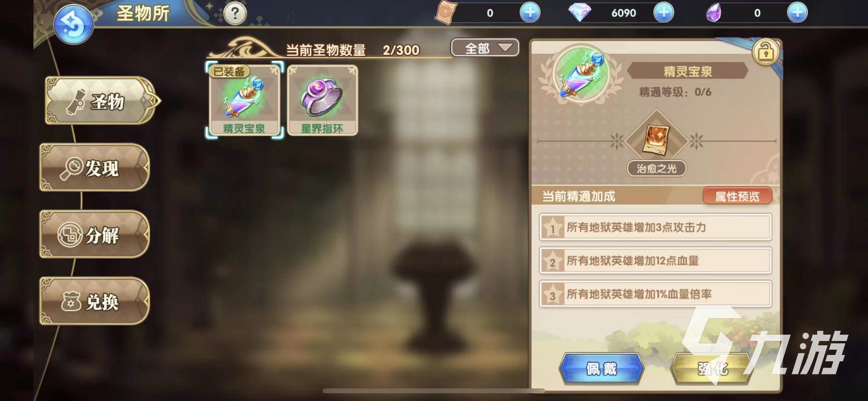
Task: Add purple crystals with the plus icon
Action: (797, 13)
